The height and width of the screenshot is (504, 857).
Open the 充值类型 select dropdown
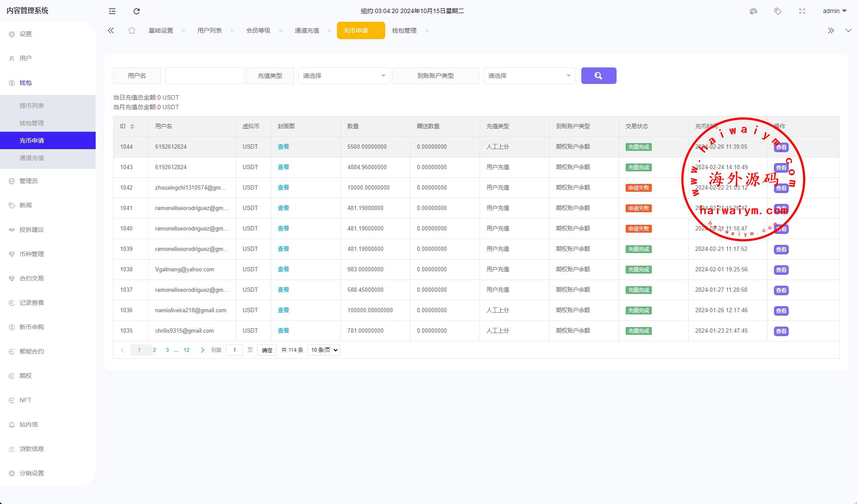(343, 76)
